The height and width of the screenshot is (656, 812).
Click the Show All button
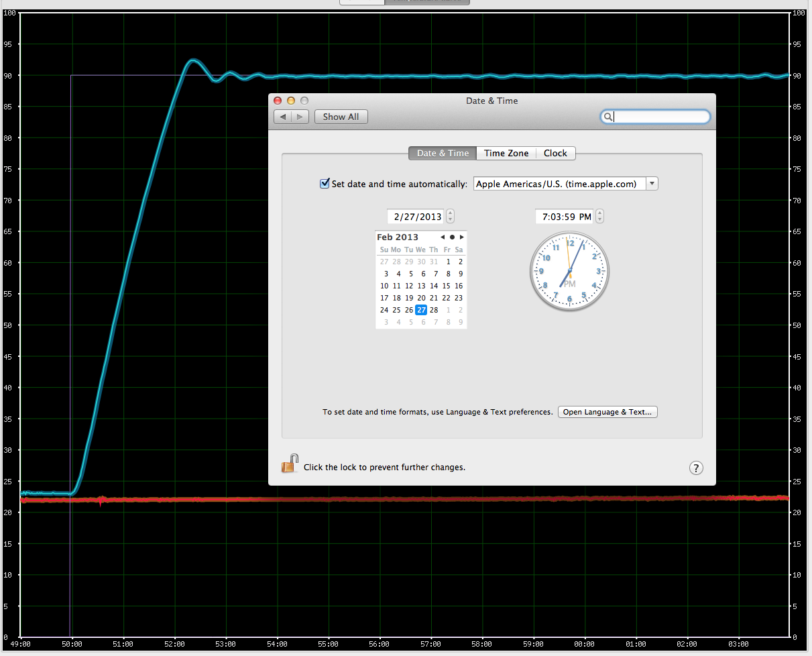[341, 117]
